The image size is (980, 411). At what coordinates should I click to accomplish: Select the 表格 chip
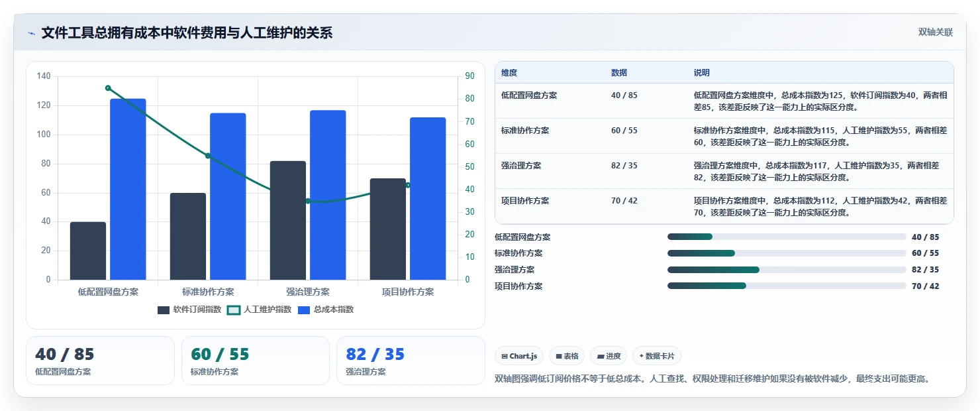point(567,356)
